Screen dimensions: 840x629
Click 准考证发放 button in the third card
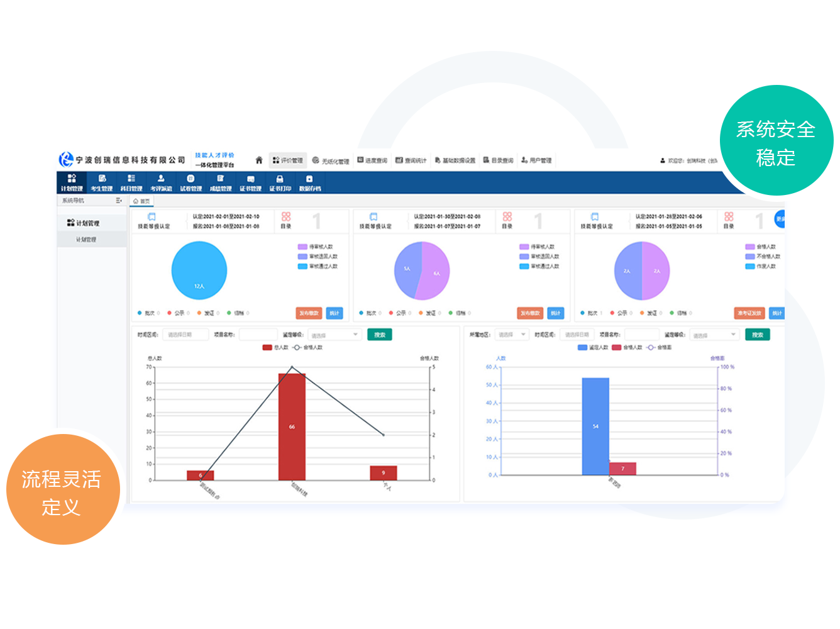tap(749, 313)
